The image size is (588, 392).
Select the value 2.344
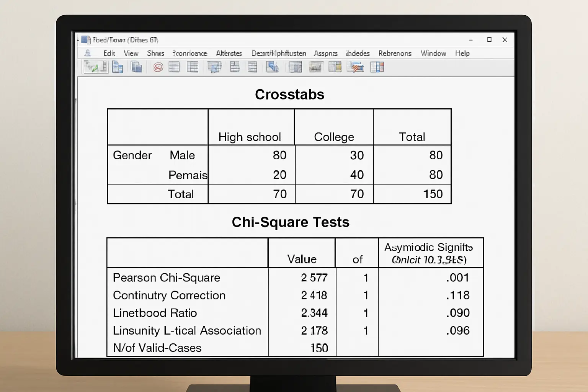pyautogui.click(x=314, y=313)
